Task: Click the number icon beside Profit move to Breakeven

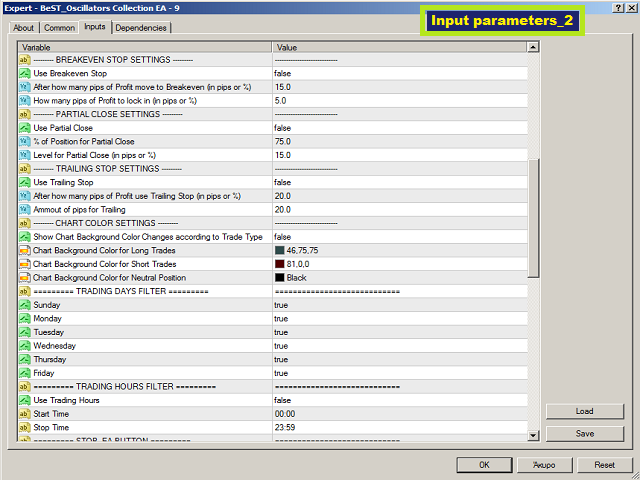Action: [x=25, y=87]
